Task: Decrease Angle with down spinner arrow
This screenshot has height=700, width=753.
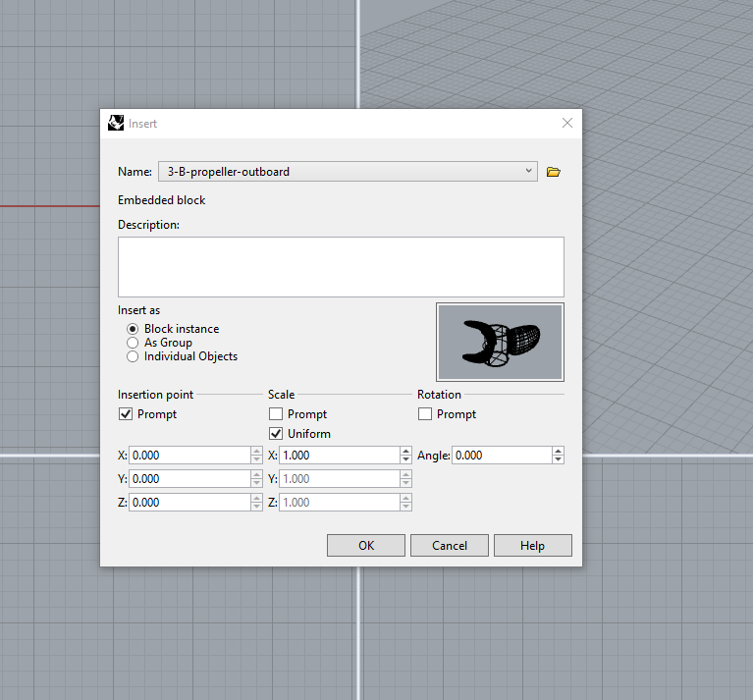Action: pos(558,459)
